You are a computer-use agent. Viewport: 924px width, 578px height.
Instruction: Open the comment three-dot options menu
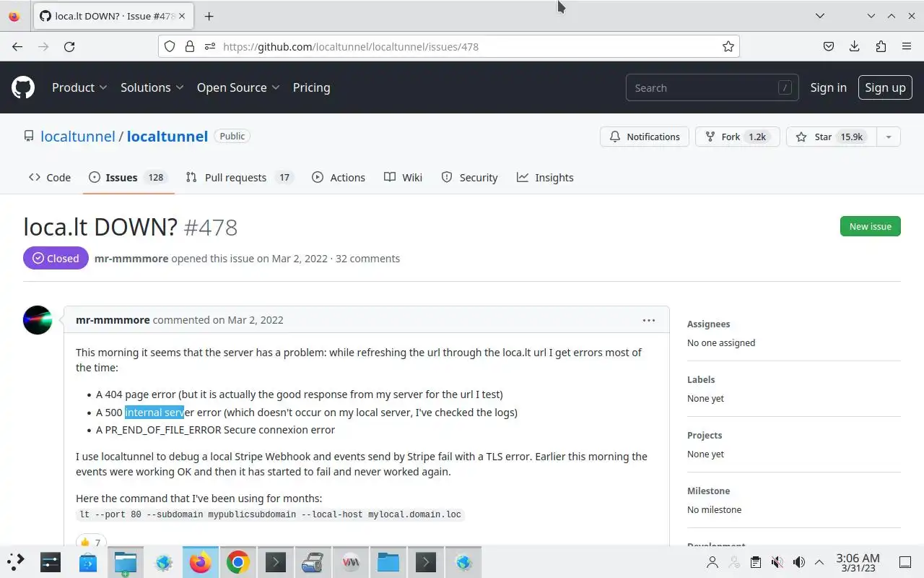click(649, 320)
